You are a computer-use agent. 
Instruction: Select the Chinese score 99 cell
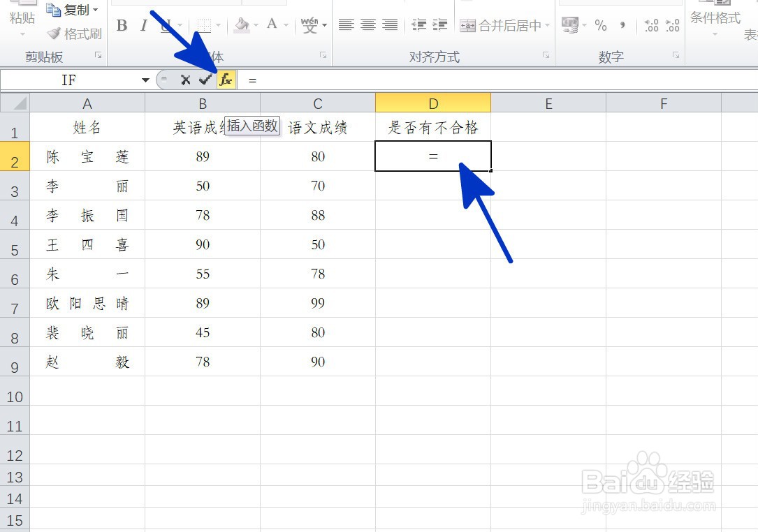(x=318, y=304)
